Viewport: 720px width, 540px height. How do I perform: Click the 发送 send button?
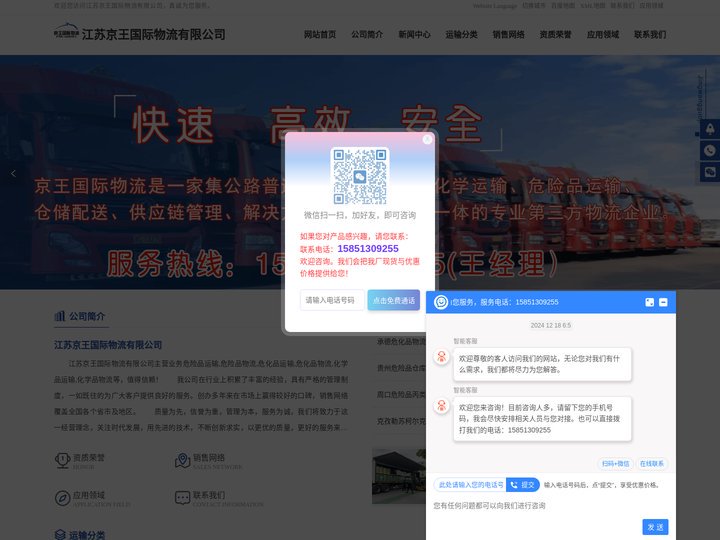655,527
